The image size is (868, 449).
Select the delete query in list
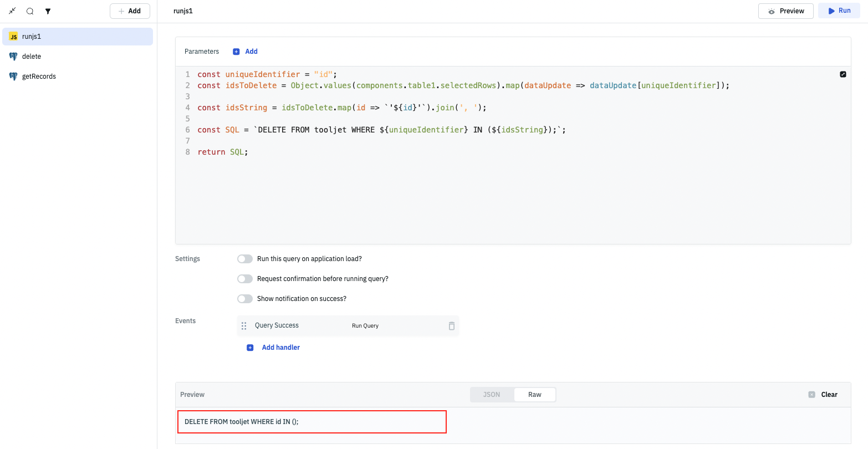[x=32, y=57]
